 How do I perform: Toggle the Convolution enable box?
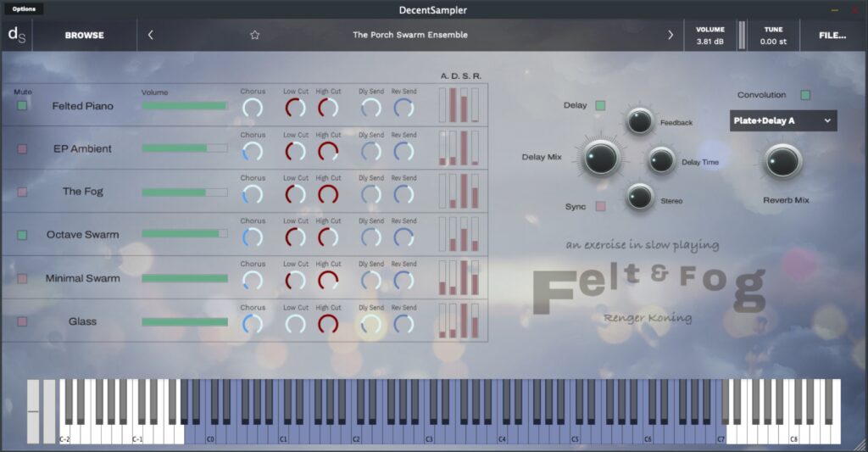805,95
